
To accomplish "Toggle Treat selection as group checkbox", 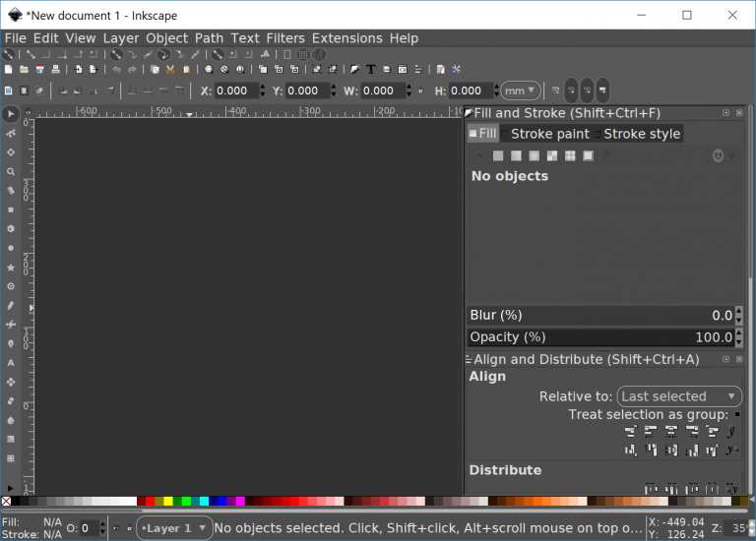I will coord(737,415).
